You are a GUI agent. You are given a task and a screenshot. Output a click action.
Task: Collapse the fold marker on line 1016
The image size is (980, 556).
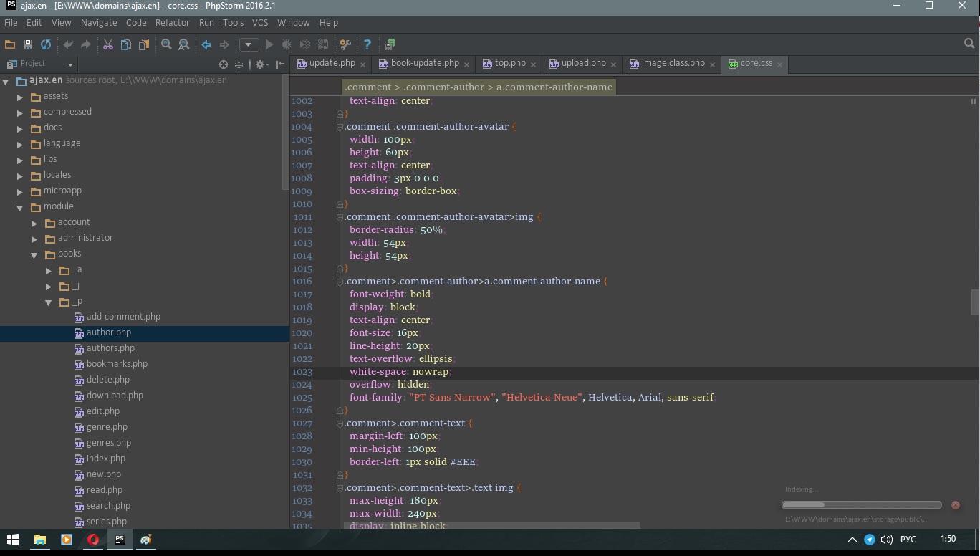click(340, 282)
